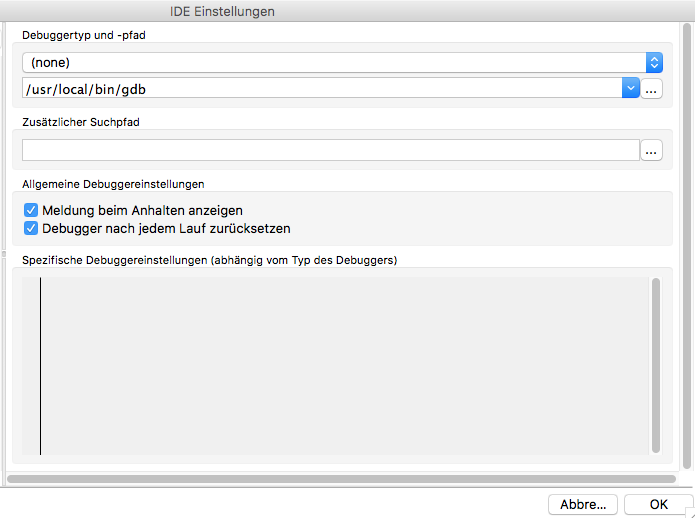The image size is (695, 518).
Task: Confirm the settings with the OK button
Action: pos(658,504)
